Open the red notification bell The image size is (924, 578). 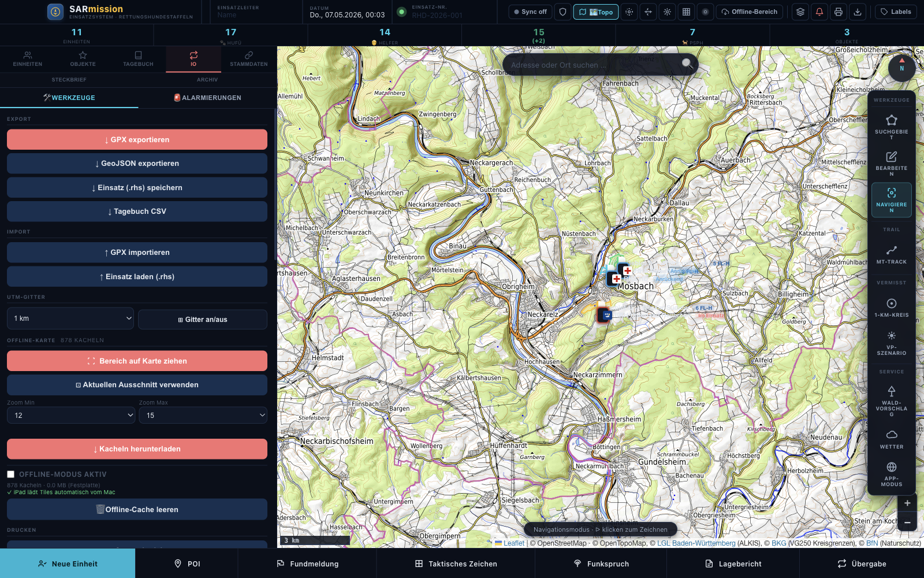[819, 12]
